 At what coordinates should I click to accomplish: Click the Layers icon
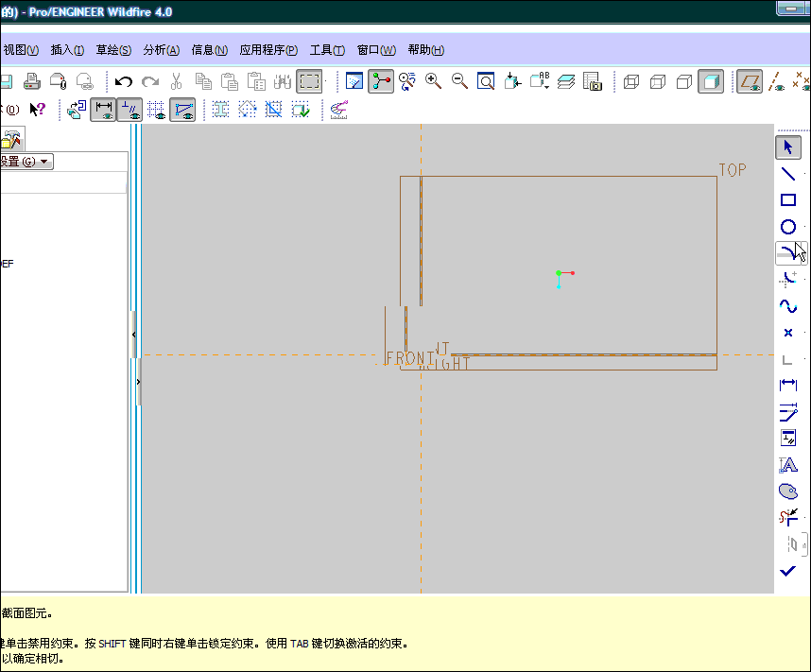pyautogui.click(x=566, y=81)
